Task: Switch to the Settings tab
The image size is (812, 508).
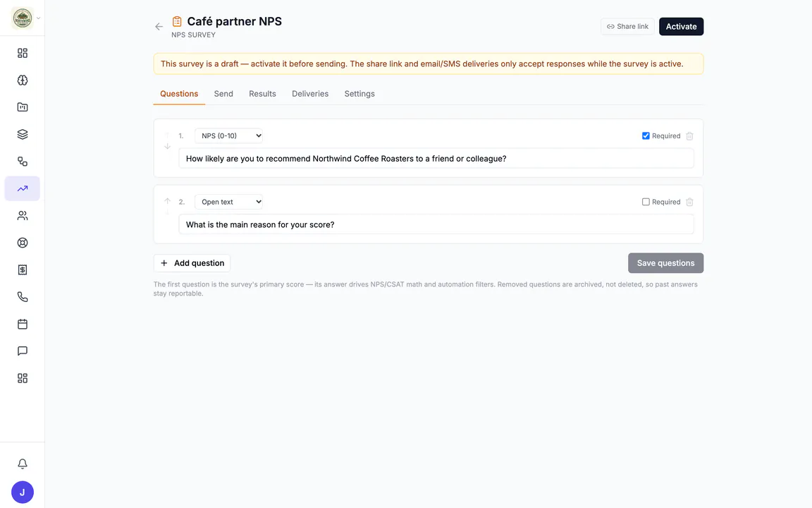Action: [359, 94]
